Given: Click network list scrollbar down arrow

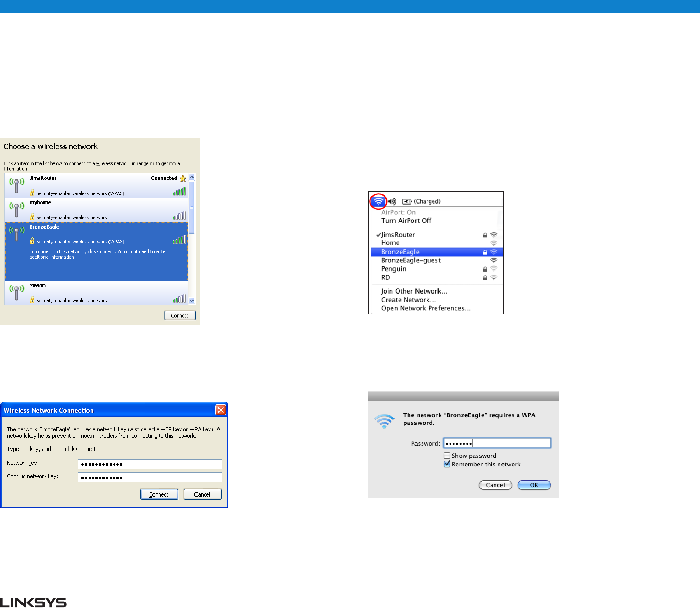Looking at the screenshot, I should 192,301.
